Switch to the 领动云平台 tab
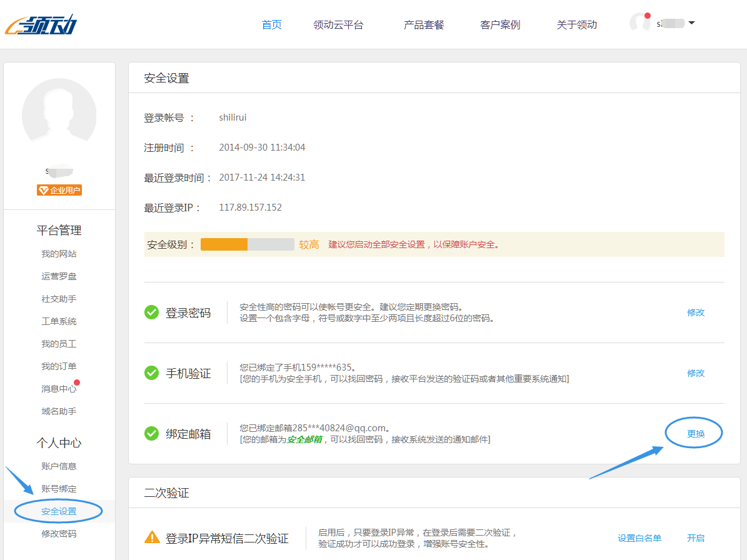Screen dimensions: 747x560 [338, 24]
